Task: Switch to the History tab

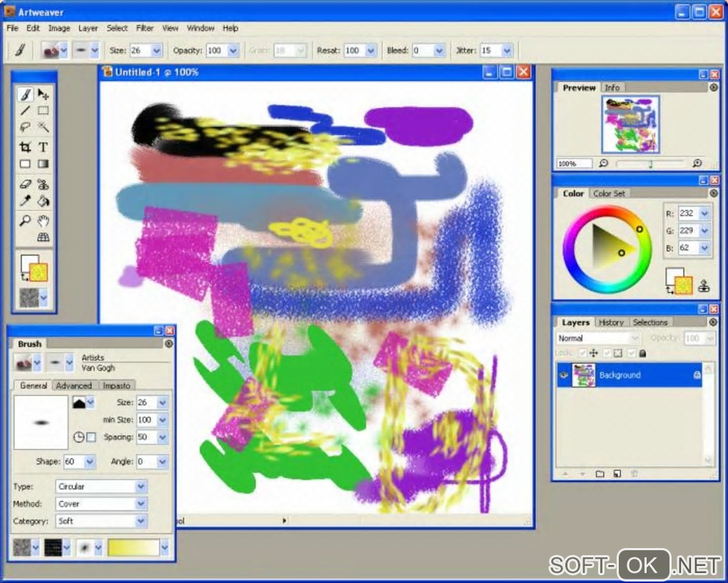Action: point(611,322)
